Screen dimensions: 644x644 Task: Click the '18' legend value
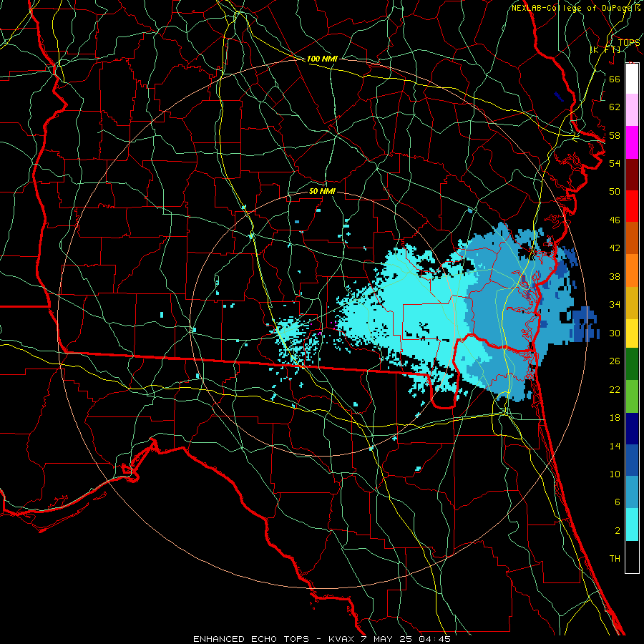pos(615,418)
